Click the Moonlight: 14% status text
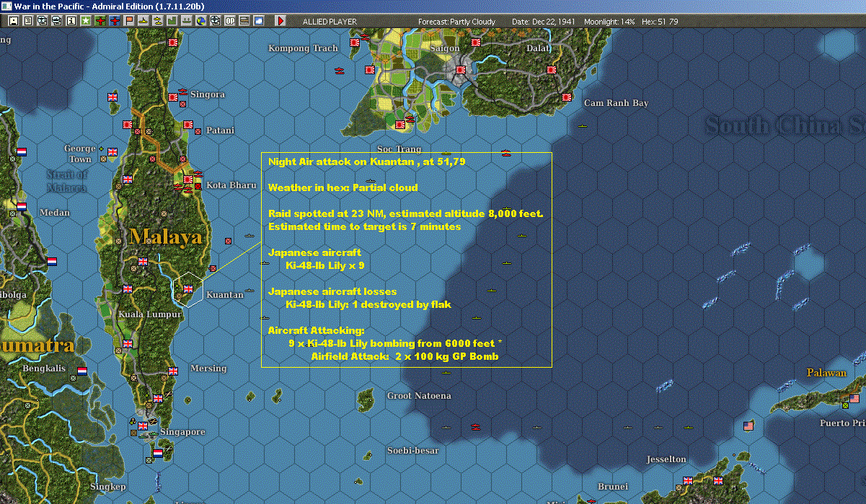Image resolution: width=866 pixels, height=504 pixels. point(609,22)
